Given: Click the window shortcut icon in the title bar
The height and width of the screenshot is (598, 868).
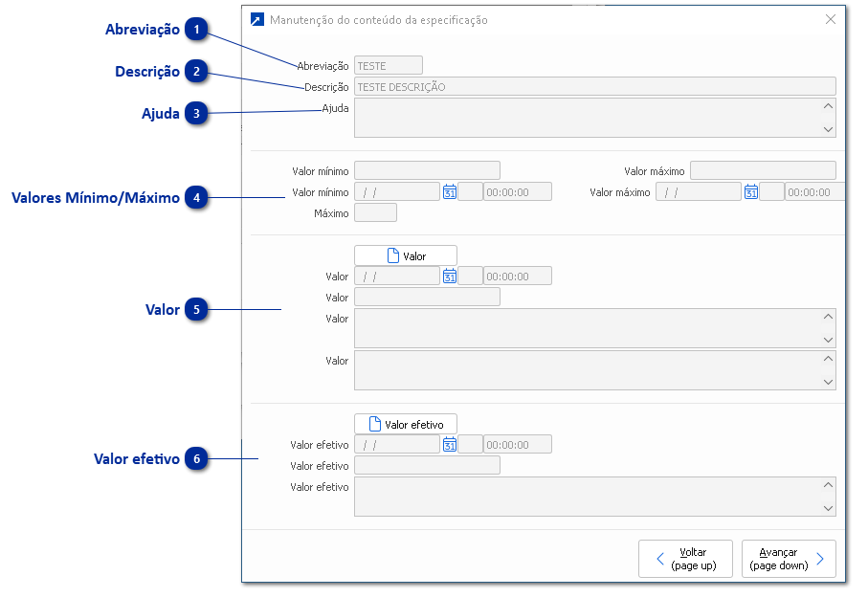Looking at the screenshot, I should [256, 19].
